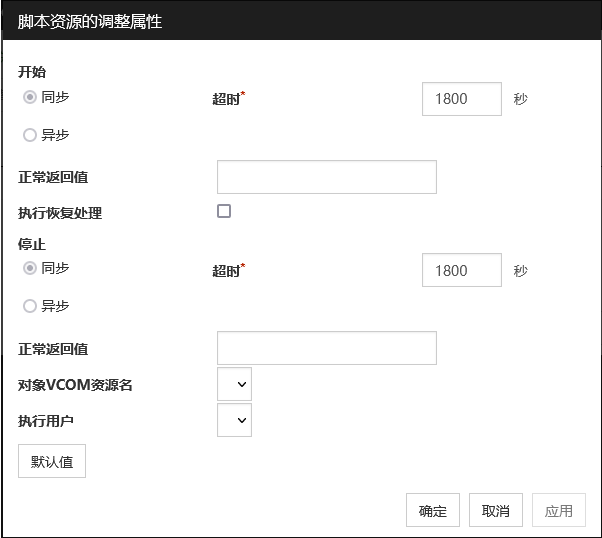Click the 超时 label in 开始 section
Image resolution: width=602 pixels, height=538 pixels.
point(227,99)
